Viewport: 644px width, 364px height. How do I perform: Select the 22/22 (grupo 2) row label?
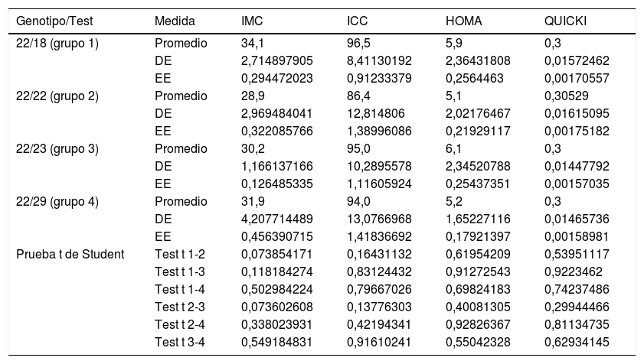(x=57, y=96)
